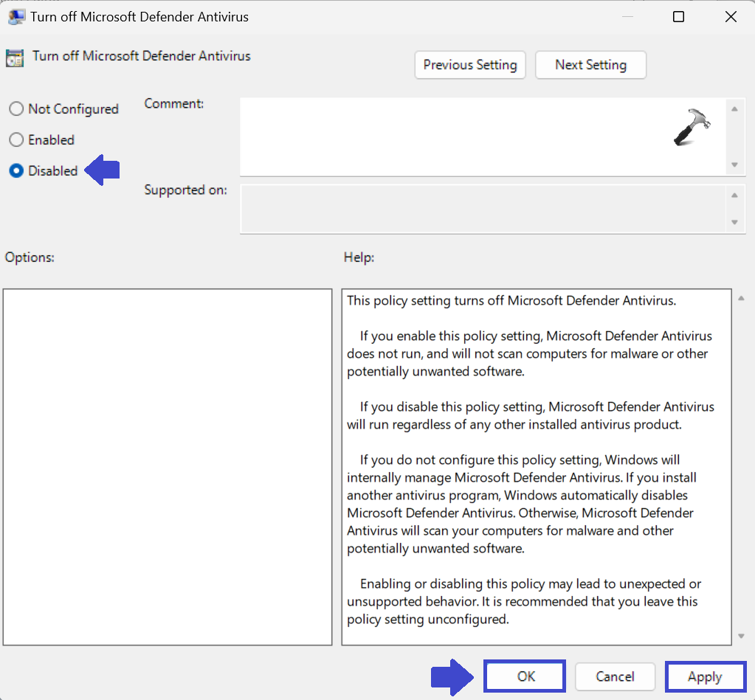Jump to Next Setting
Image resolution: width=755 pixels, height=700 pixels.
point(590,65)
